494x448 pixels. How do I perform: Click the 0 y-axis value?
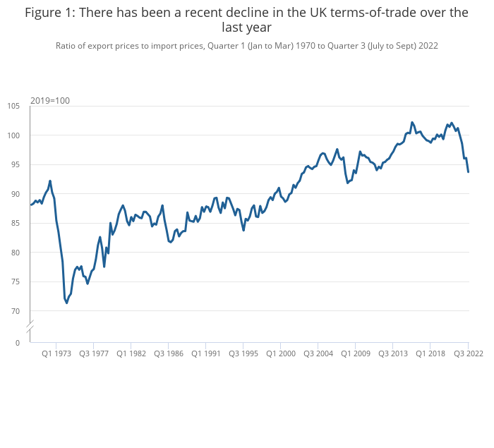point(18,343)
